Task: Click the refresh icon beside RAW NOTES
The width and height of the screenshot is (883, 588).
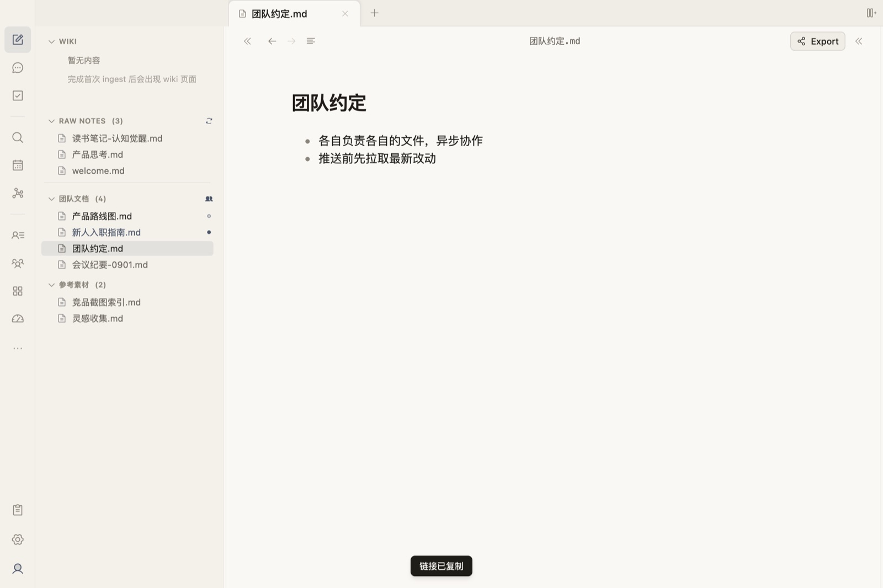Action: pyautogui.click(x=209, y=121)
